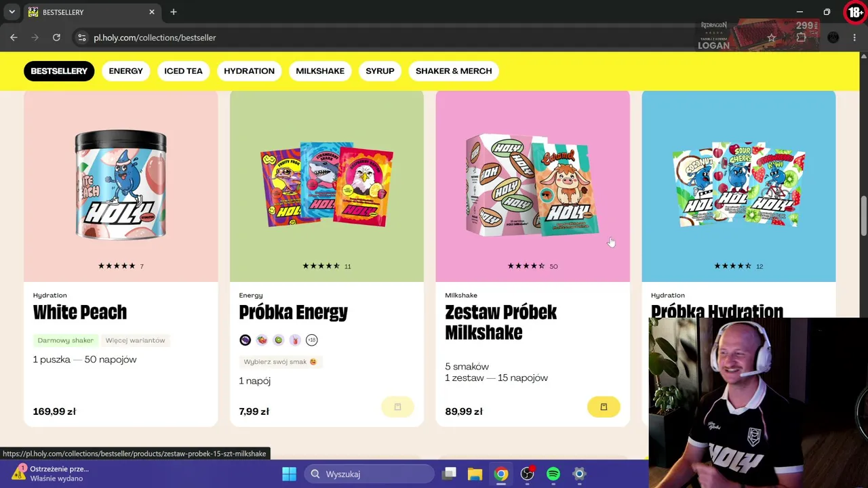
Task: Select the first dark purple flavor swatch
Action: (x=245, y=340)
